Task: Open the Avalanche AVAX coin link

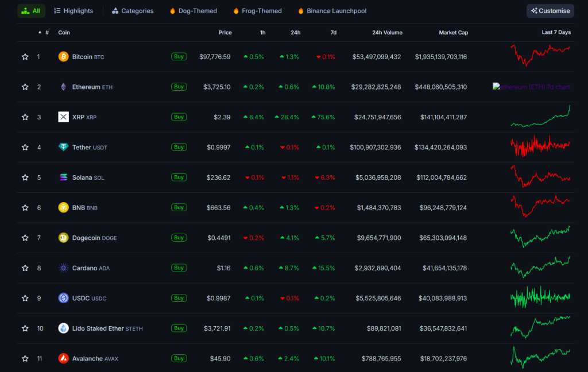Action: point(95,359)
